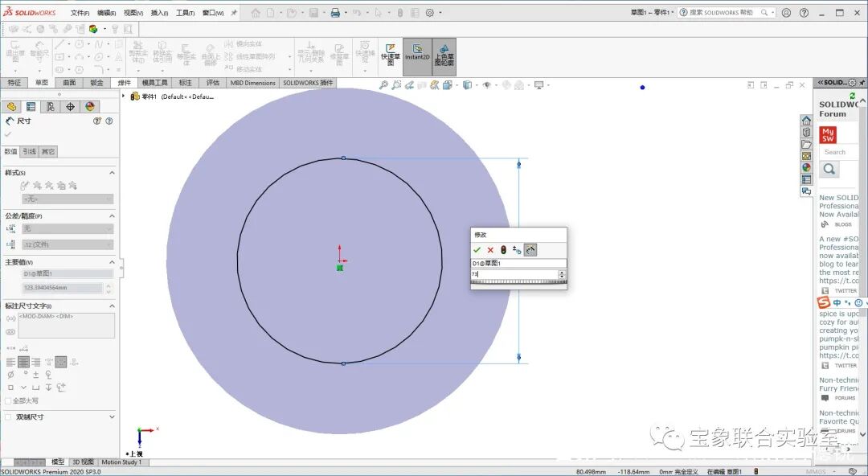Image resolution: width=868 pixels, height=476 pixels.
Task: Open the DimXpertManager crosshair tab icon
Action: pyautogui.click(x=70, y=107)
